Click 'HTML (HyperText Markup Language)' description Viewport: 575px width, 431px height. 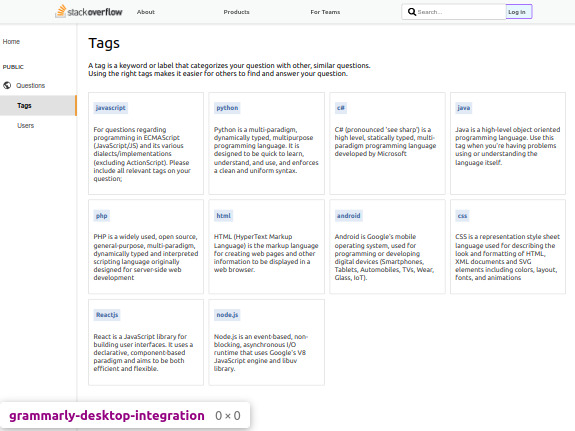pos(266,253)
